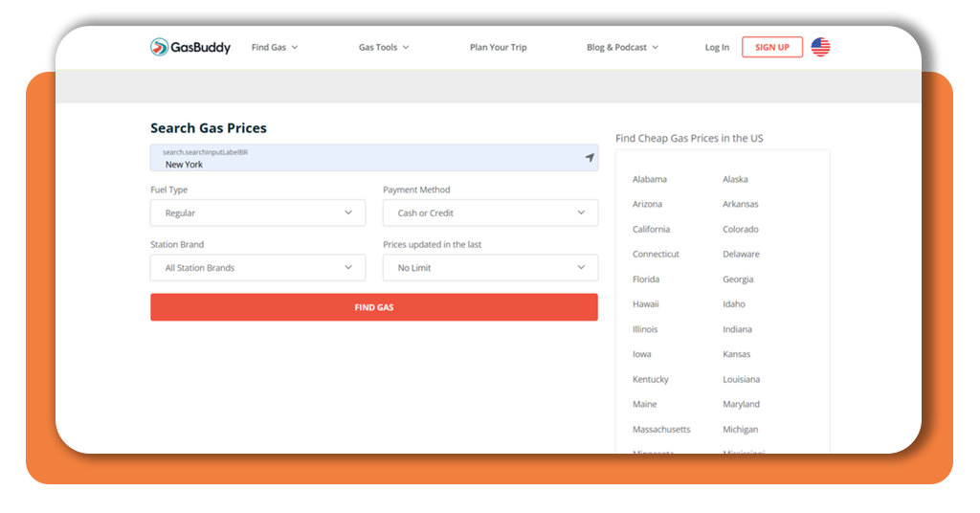Screen dimensions: 980x513
Task: Focus the search location field with New York
Action: (x=374, y=158)
